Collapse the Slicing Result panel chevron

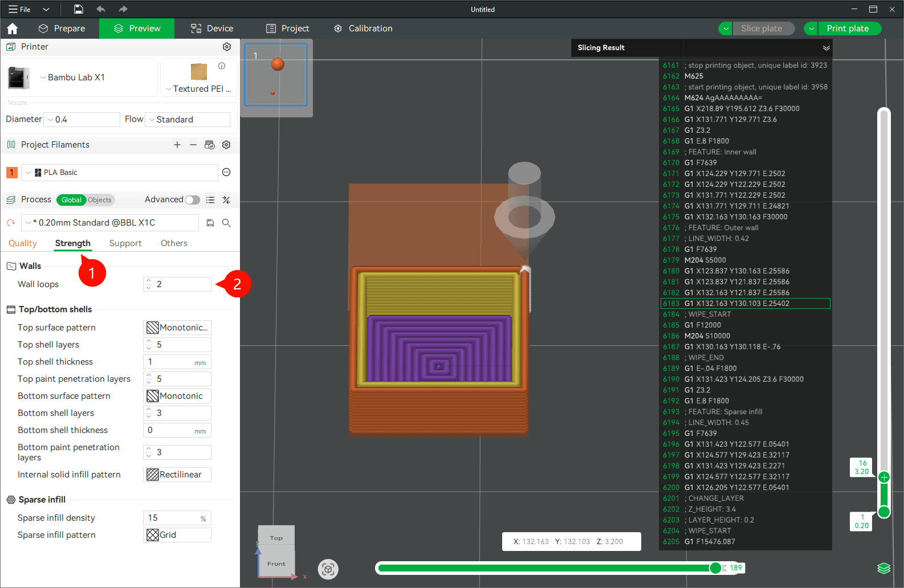[x=826, y=48]
